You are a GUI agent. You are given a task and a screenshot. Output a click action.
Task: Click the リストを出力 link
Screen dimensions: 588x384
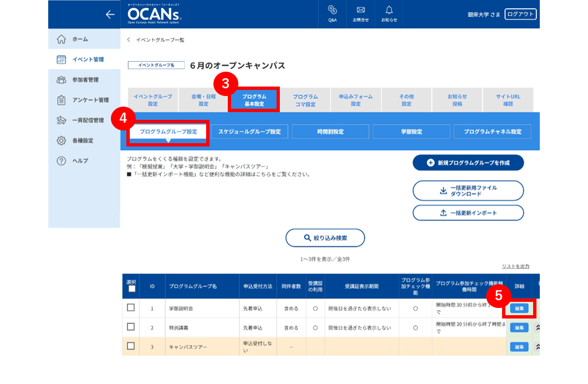(x=515, y=266)
